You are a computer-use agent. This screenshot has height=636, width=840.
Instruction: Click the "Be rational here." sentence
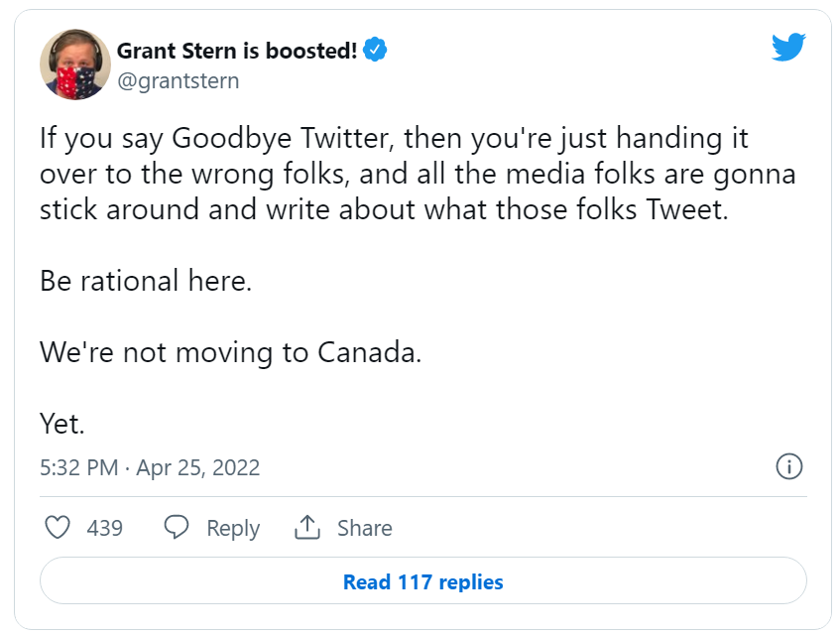point(146,281)
